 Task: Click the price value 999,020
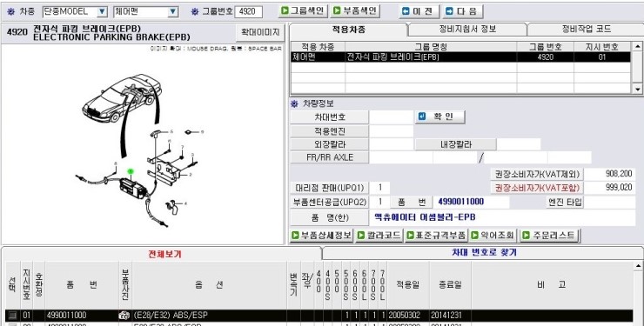(x=618, y=188)
